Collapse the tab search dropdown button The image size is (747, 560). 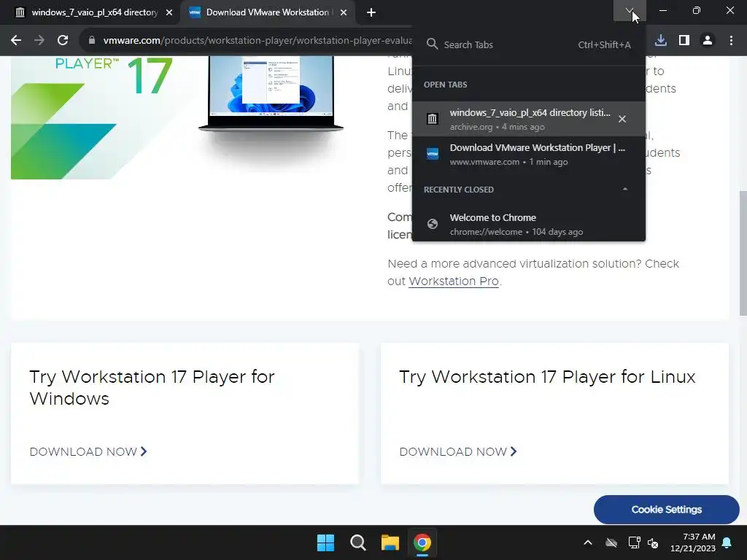[630, 10]
